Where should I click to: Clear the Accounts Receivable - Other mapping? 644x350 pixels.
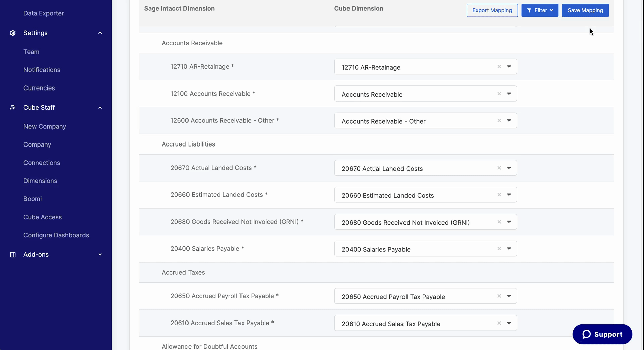coord(499,121)
